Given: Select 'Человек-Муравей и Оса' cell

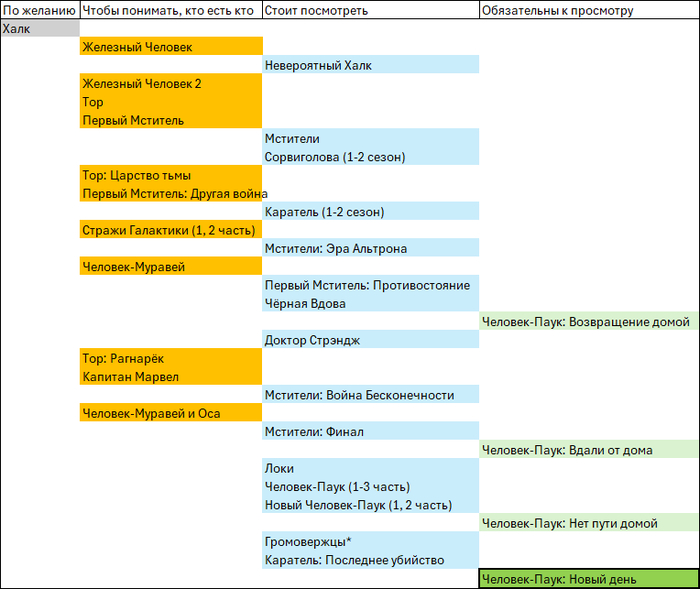Looking at the screenshot, I should click(x=171, y=413).
